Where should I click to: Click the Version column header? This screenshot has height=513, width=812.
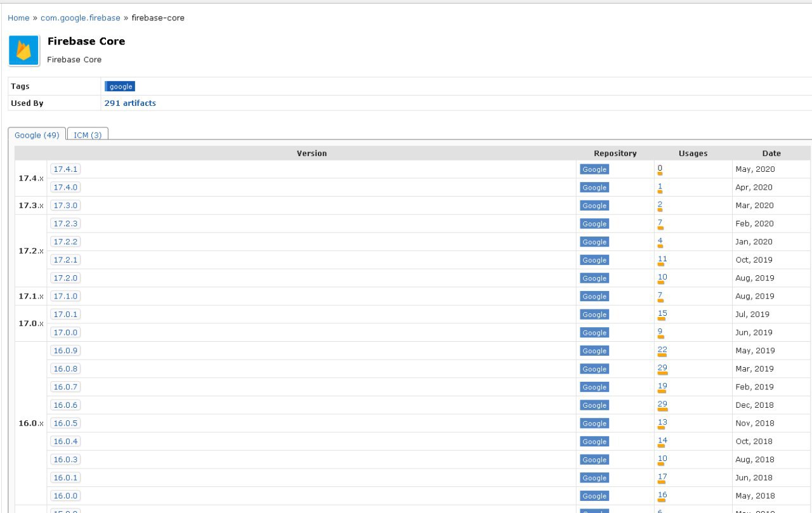click(x=311, y=153)
